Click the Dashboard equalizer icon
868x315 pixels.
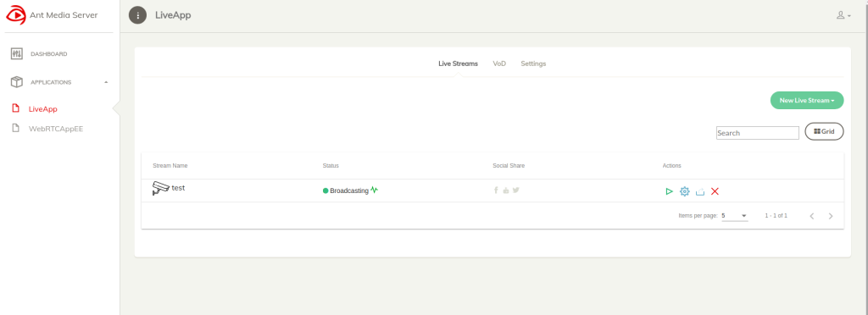point(17,54)
